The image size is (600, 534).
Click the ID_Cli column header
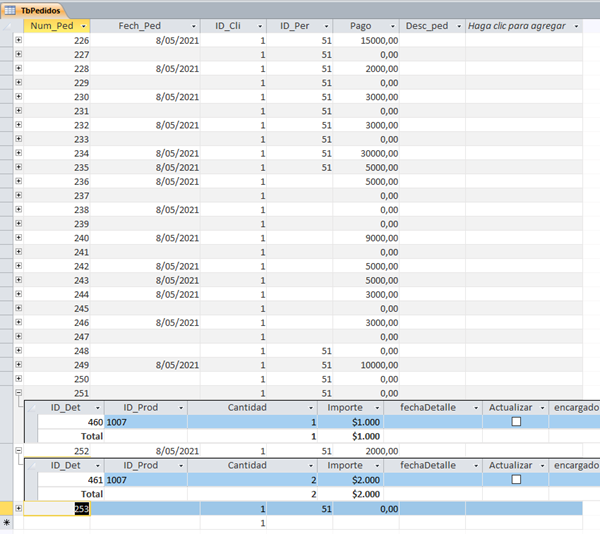point(227,26)
